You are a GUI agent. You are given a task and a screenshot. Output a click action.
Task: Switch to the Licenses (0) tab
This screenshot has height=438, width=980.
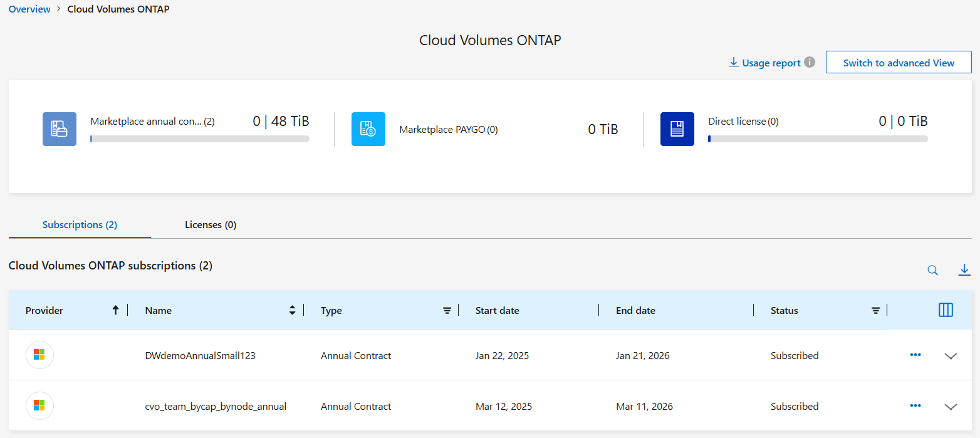(x=211, y=224)
